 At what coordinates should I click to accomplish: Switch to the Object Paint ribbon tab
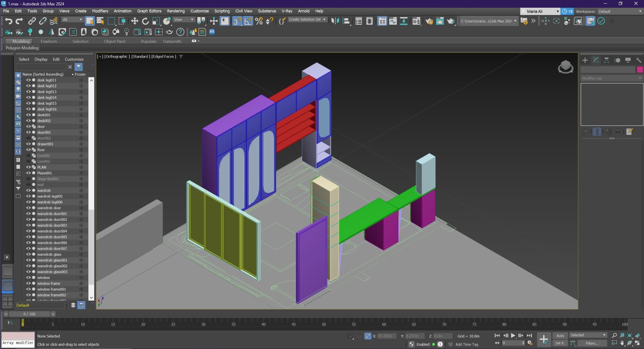pos(114,41)
